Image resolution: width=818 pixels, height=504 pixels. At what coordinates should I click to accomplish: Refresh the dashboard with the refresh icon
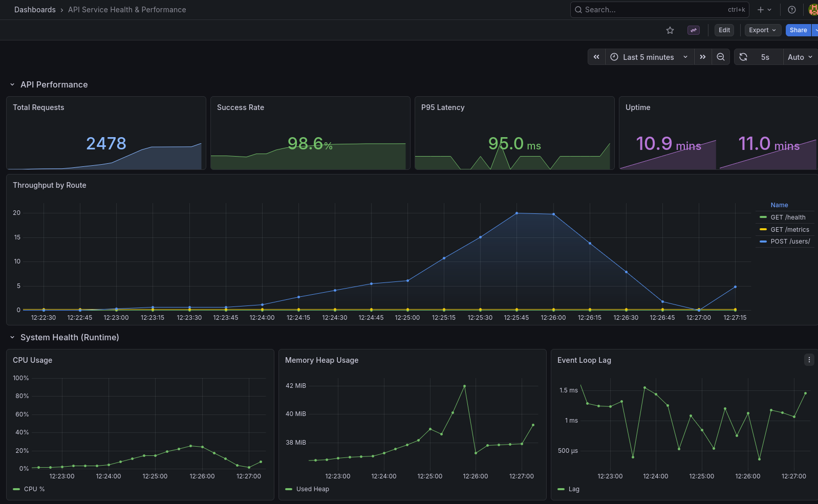click(x=743, y=57)
